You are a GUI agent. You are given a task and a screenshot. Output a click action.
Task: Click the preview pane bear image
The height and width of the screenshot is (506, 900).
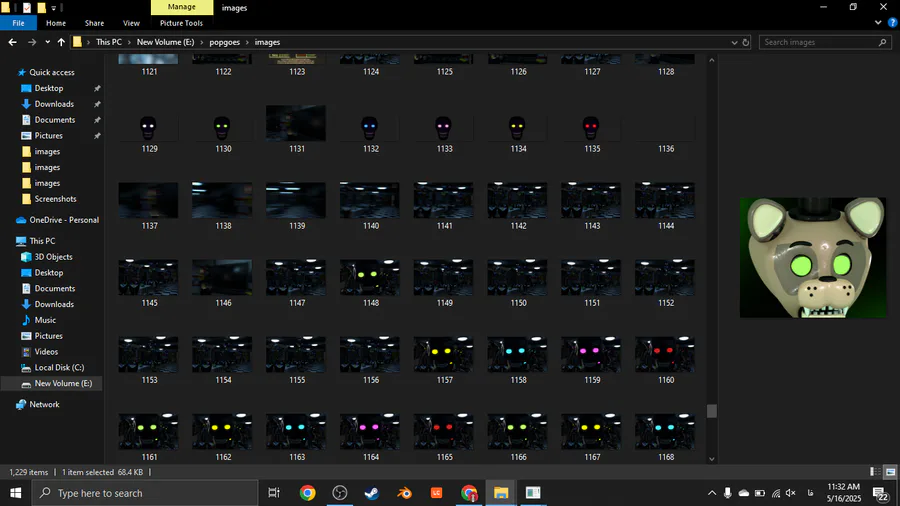812,258
